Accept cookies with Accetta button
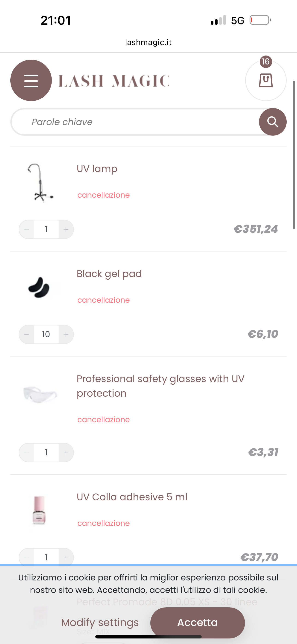 tap(198, 623)
